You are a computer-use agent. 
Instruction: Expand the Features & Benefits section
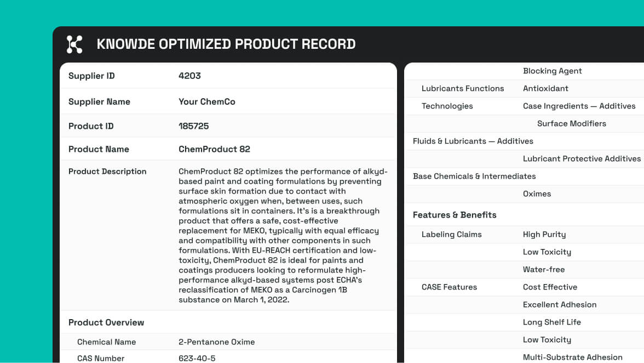455,215
